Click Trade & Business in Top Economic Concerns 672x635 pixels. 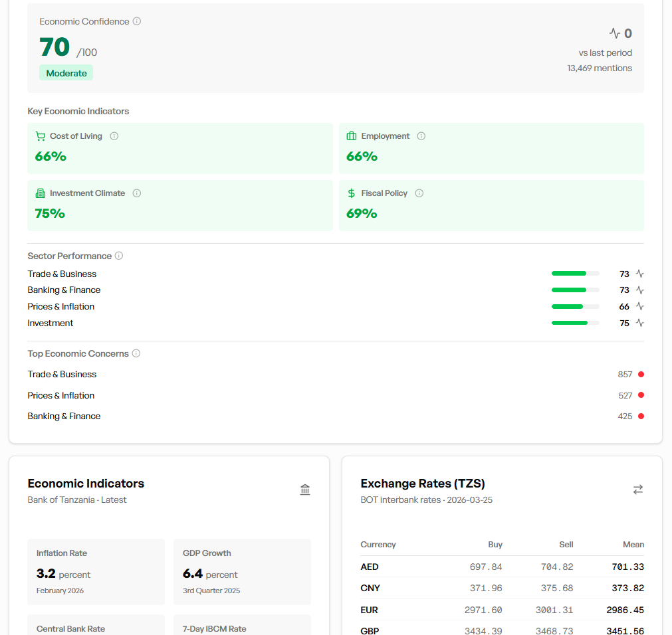tap(62, 374)
